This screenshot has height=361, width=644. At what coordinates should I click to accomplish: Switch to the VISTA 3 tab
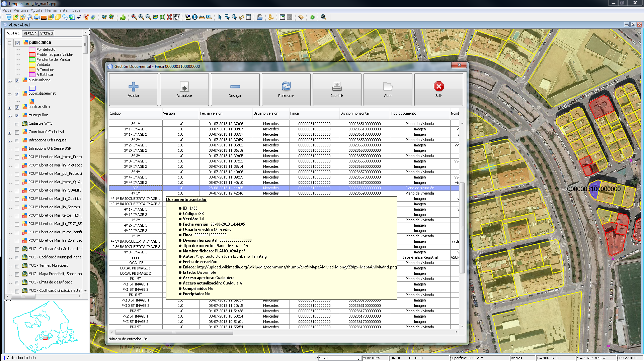tap(47, 33)
